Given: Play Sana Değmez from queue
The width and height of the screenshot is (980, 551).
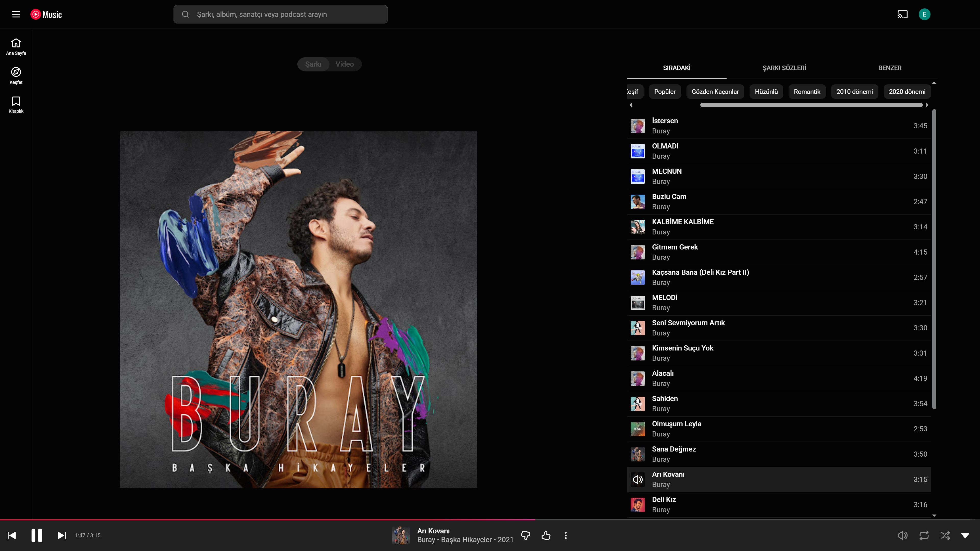Looking at the screenshot, I should click(x=779, y=454).
